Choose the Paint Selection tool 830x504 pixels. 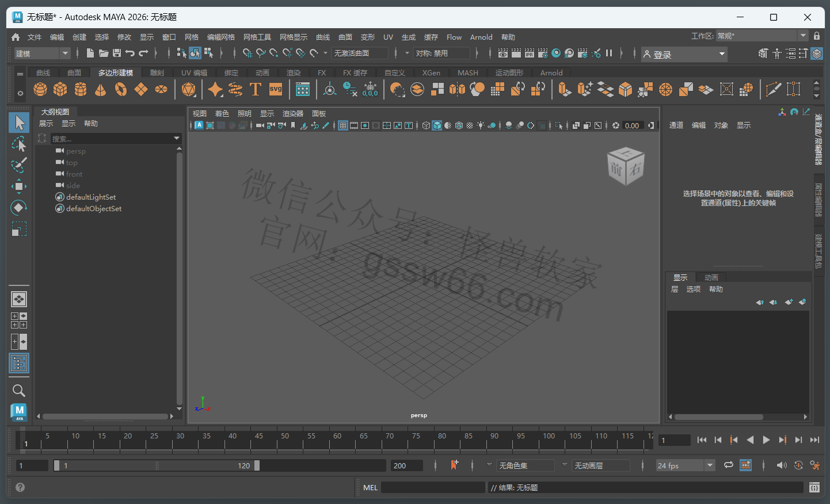pyautogui.click(x=19, y=165)
